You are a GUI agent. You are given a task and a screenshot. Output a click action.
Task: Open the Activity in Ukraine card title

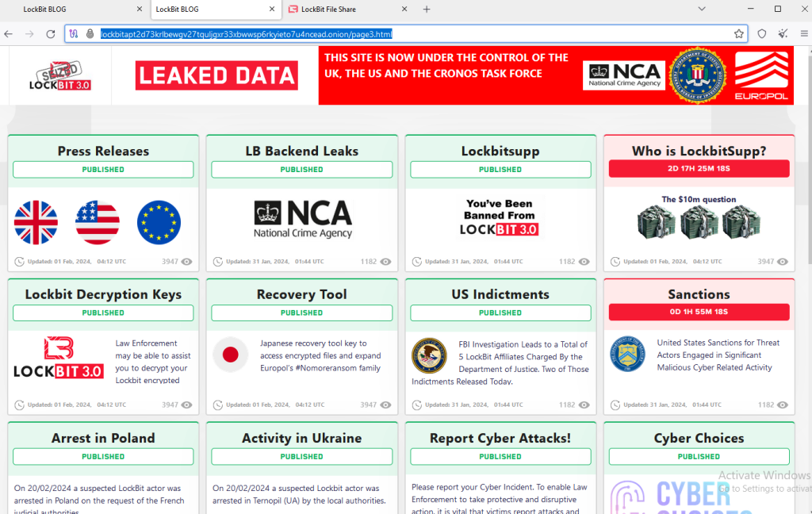(x=302, y=438)
